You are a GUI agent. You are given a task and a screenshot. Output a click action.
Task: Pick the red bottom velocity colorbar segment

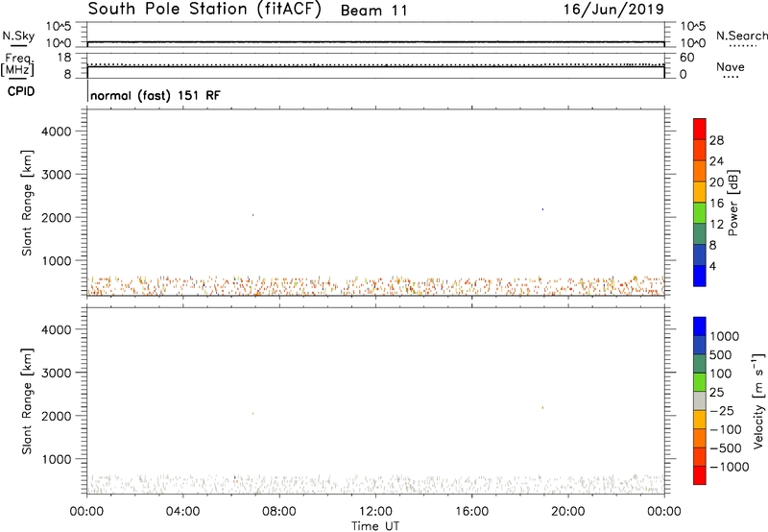pyautogui.click(x=700, y=475)
